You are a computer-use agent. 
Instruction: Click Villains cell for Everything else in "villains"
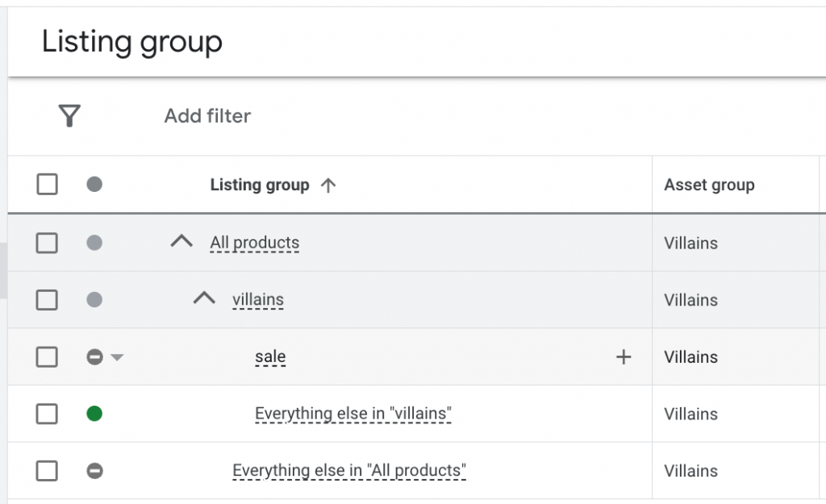[x=690, y=414]
